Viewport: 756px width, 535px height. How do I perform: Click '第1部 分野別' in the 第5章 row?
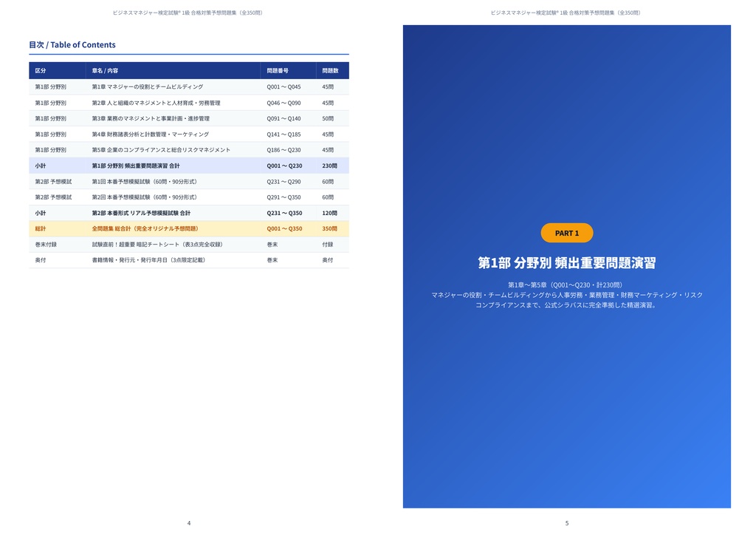point(51,150)
